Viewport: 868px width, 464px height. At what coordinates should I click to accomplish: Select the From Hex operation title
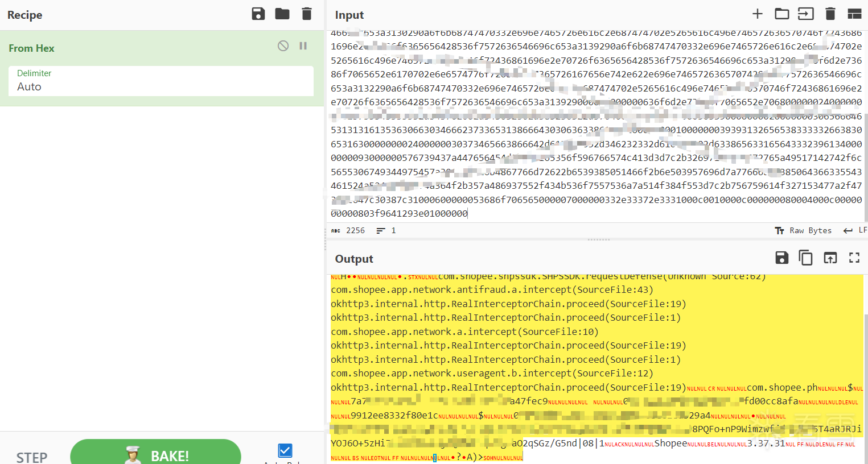point(31,48)
